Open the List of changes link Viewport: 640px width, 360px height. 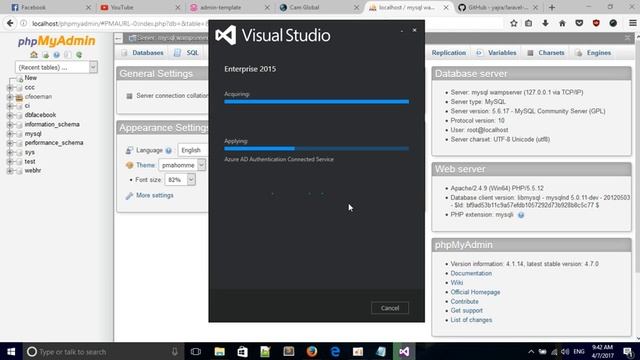[471, 320]
